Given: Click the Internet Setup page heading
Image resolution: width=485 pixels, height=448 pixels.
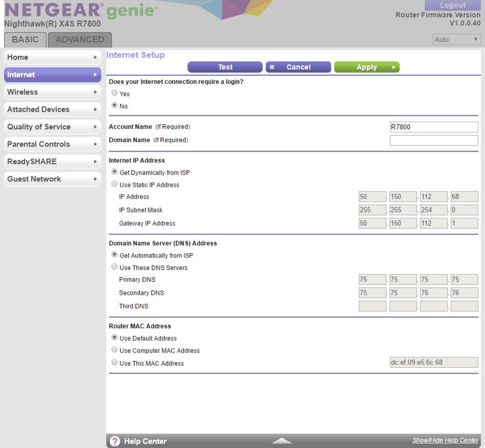Looking at the screenshot, I should click(136, 55).
